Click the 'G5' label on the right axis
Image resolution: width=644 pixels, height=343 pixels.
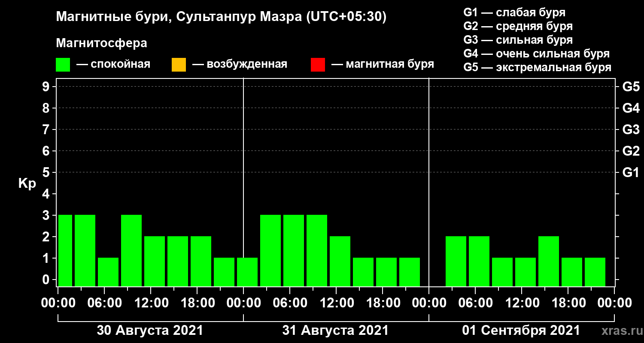631,87
